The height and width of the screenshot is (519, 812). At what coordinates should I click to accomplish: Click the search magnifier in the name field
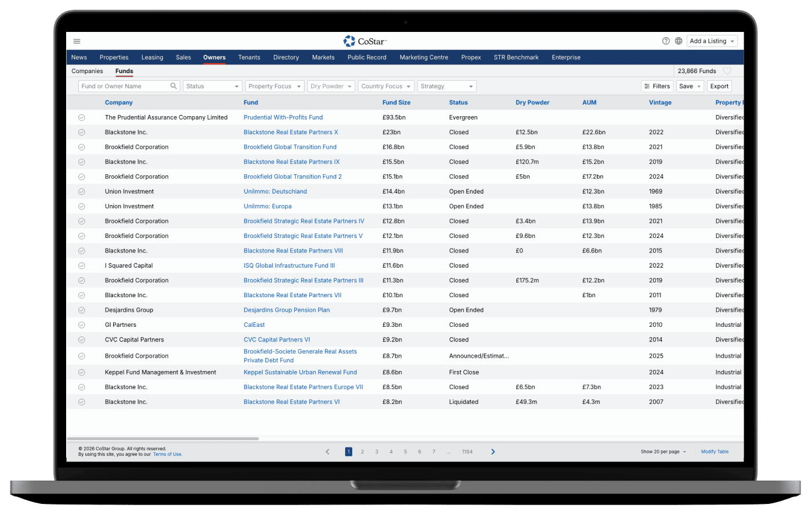173,86
